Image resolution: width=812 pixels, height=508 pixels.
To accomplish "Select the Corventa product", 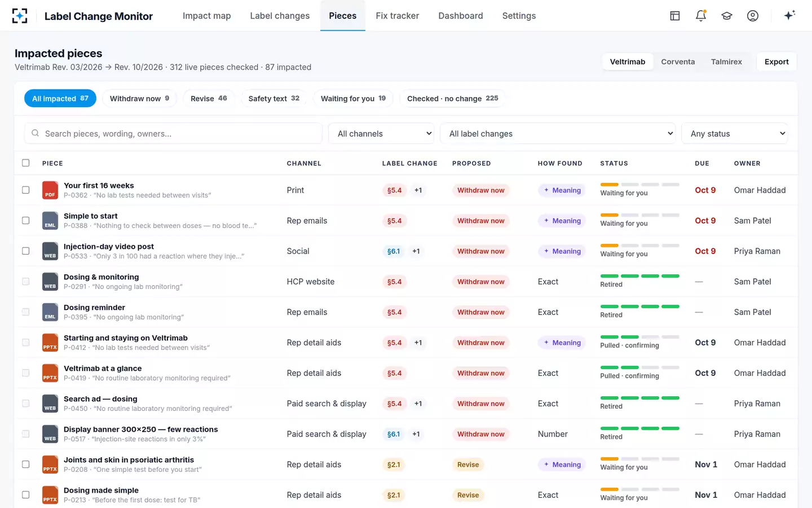I will pyautogui.click(x=678, y=62).
